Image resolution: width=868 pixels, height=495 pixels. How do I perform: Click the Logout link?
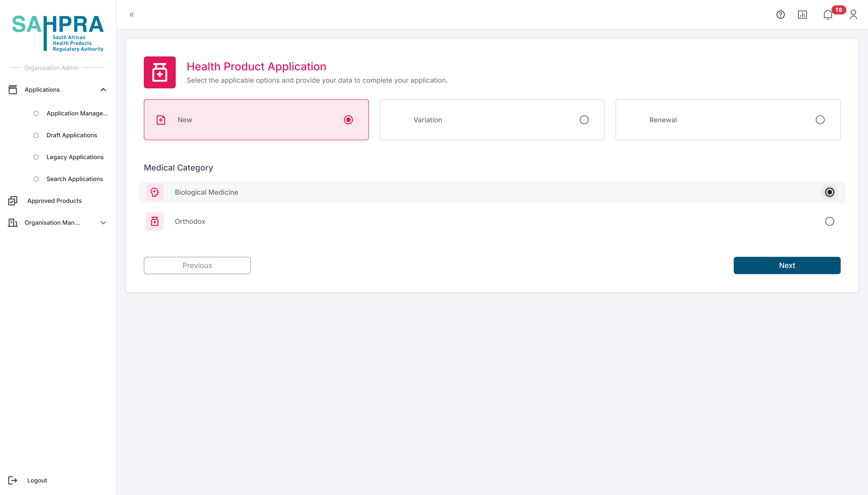(x=37, y=480)
